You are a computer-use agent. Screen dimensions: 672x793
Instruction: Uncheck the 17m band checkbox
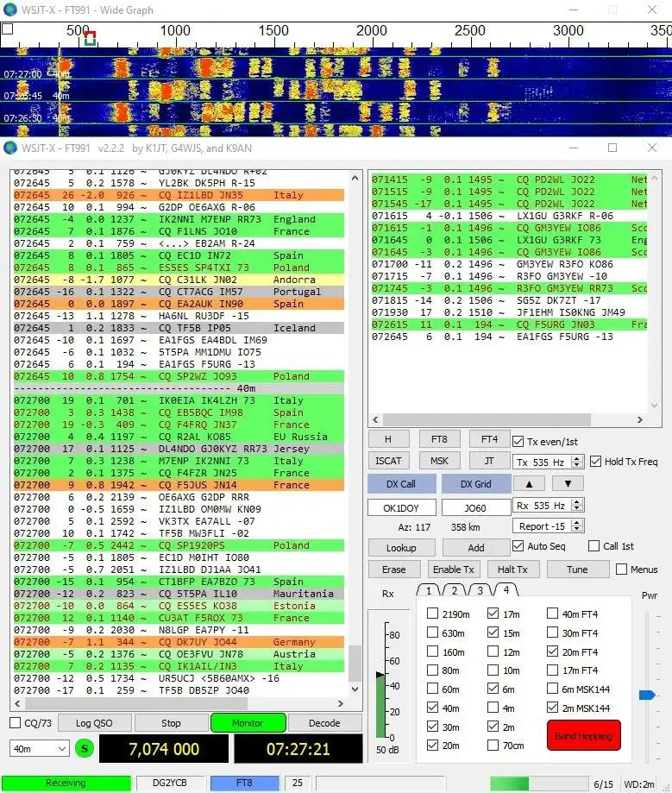pyautogui.click(x=493, y=614)
